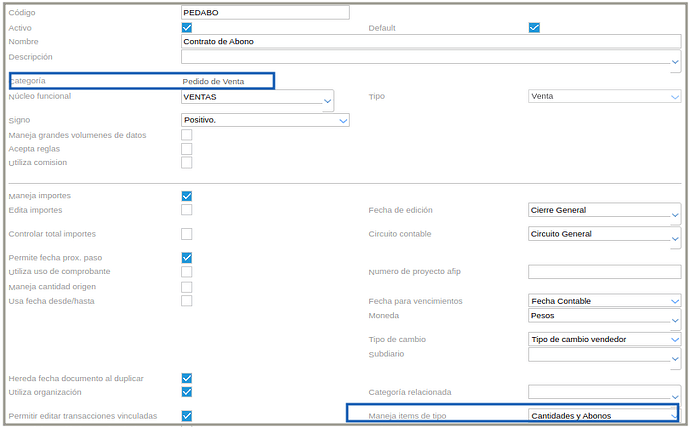Image resolution: width=690 pixels, height=427 pixels.
Task: Check the Utiliza comision checkbox
Action: click(x=187, y=162)
